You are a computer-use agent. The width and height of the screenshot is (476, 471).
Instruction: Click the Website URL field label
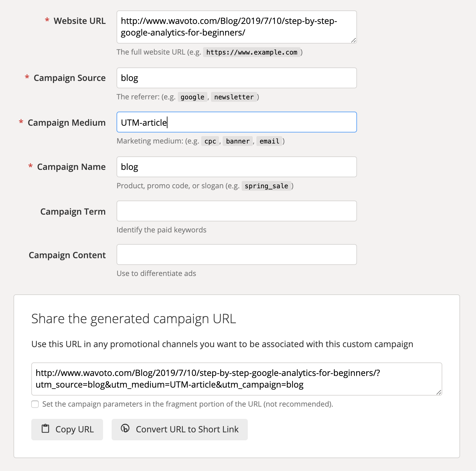79,21
